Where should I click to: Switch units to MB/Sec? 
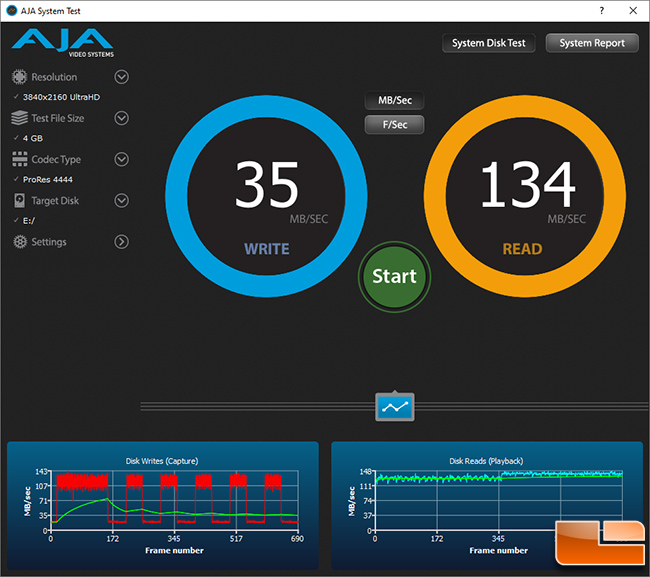point(395,100)
